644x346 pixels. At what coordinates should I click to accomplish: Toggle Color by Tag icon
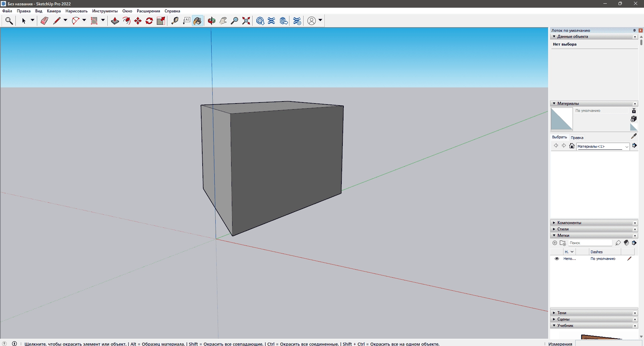coord(626,243)
